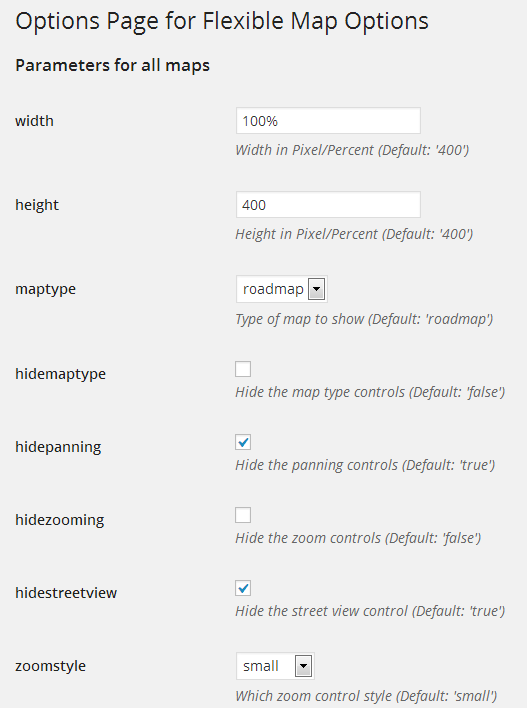The width and height of the screenshot is (527, 708).
Task: Click the hidezooming label text
Action: pyautogui.click(x=60, y=520)
